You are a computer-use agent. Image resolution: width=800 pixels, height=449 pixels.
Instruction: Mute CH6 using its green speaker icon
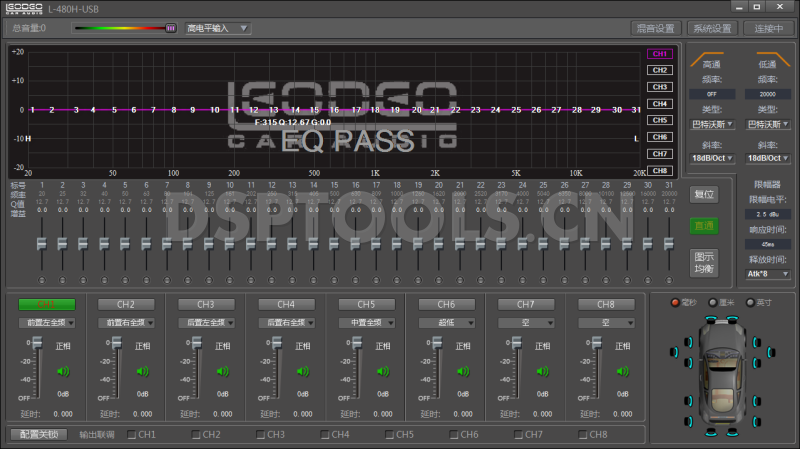tap(463, 371)
